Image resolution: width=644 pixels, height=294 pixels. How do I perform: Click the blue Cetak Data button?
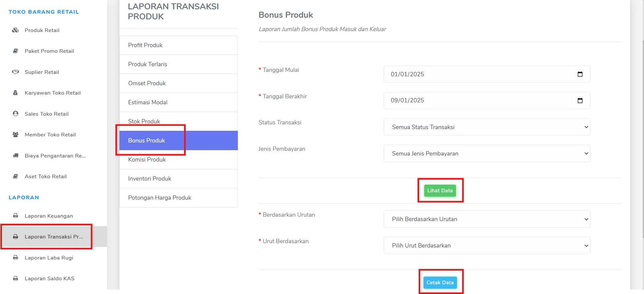(x=440, y=283)
